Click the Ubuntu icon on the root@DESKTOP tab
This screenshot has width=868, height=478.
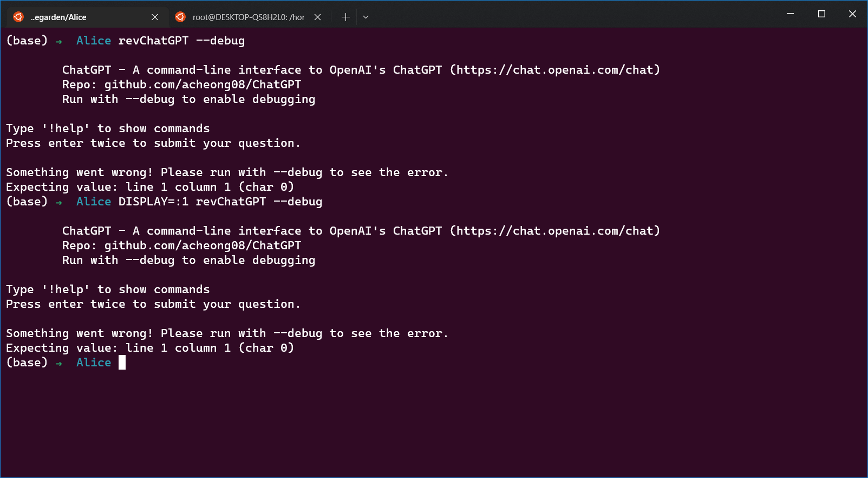[180, 17]
